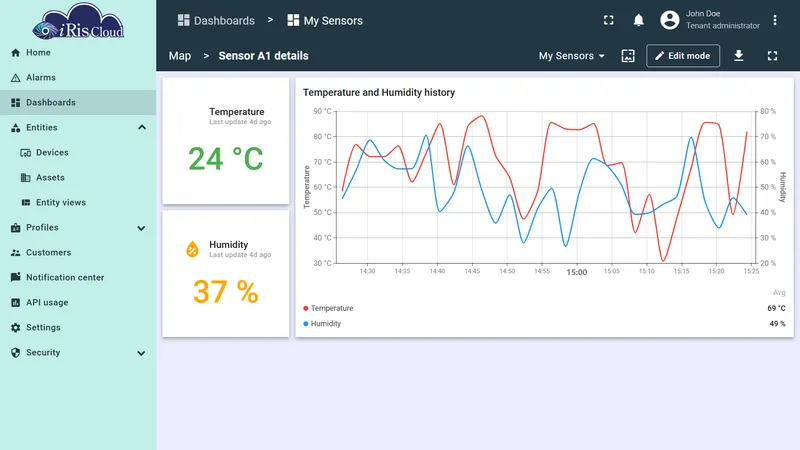Click the Security shield icon
Viewport: 800px width, 450px height.
coord(15,353)
